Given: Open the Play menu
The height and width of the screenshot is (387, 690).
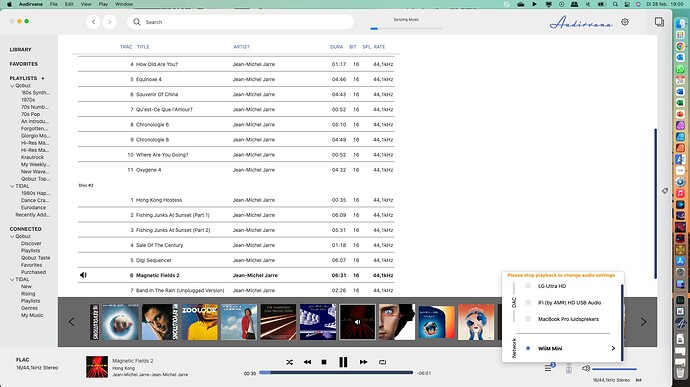Looking at the screenshot, I should click(x=103, y=4).
